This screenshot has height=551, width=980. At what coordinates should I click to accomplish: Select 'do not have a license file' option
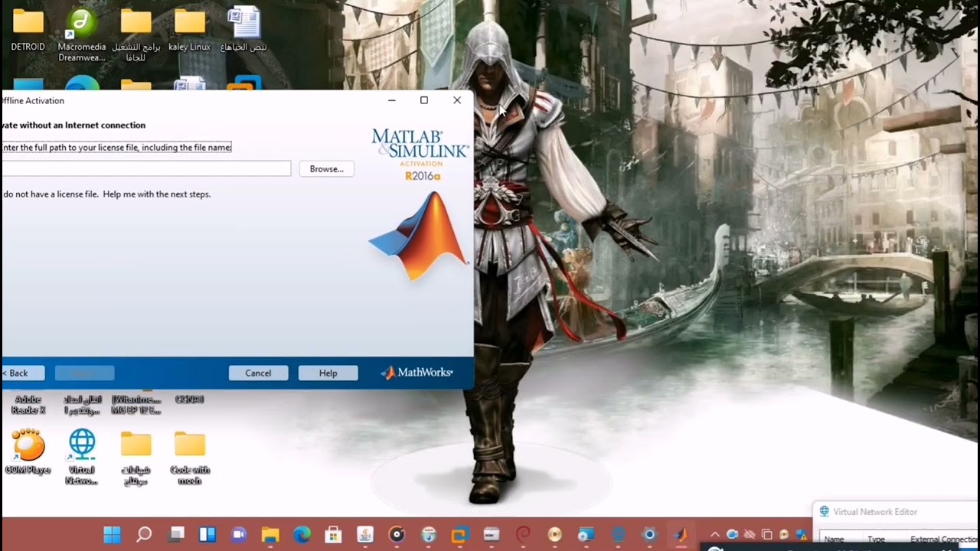coord(106,194)
